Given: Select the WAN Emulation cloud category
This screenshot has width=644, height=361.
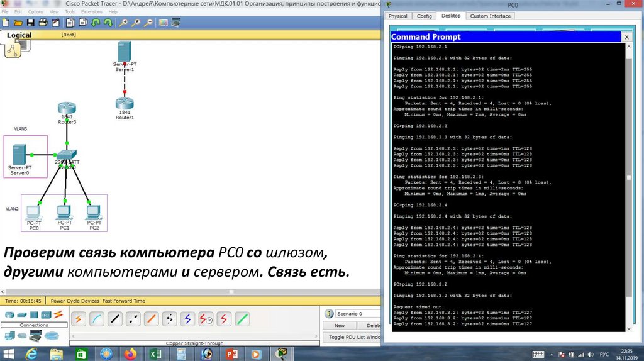Looking at the screenshot, I should (22, 336).
